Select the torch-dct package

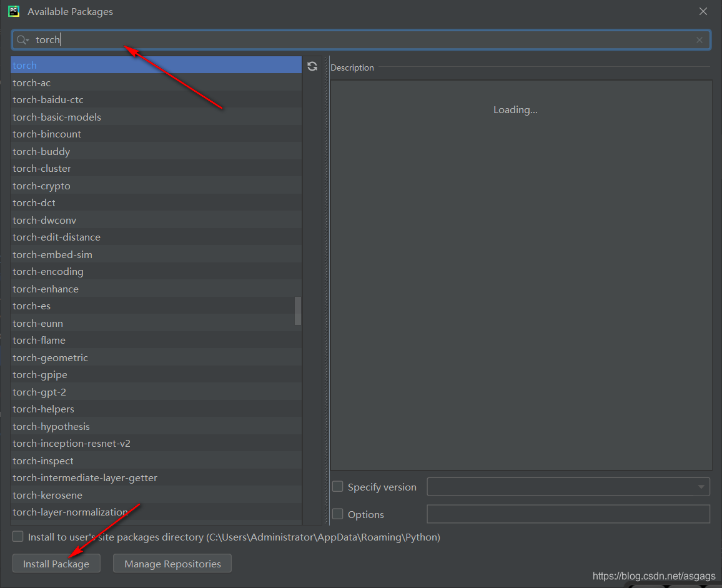point(156,202)
